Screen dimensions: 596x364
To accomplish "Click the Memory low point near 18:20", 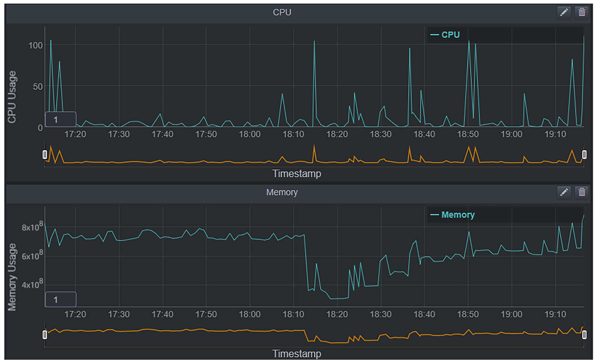I will point(337,299).
